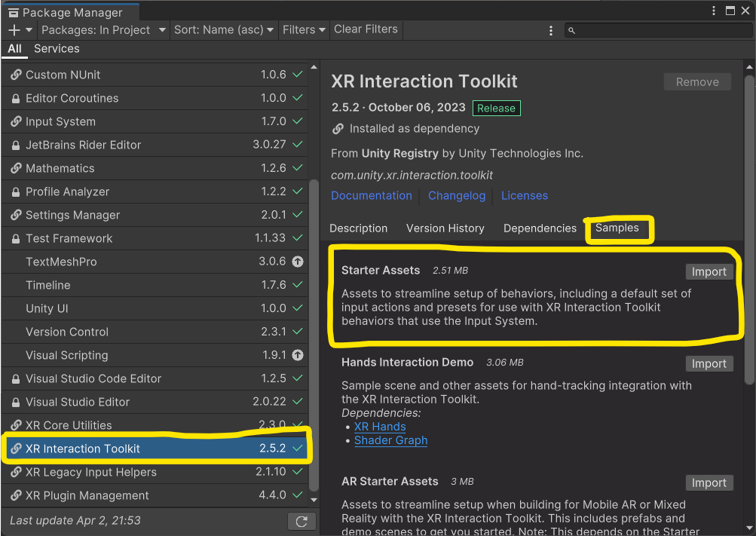
Task: Select the Custom NUnit package
Action: [x=155, y=75]
